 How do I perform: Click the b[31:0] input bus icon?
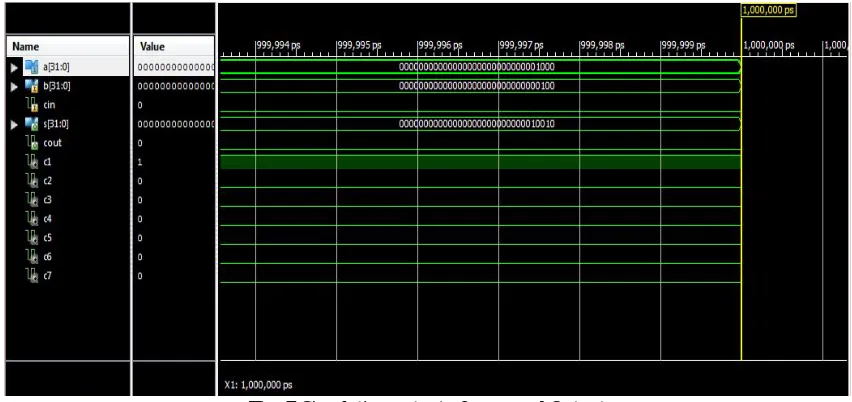pos(31,86)
